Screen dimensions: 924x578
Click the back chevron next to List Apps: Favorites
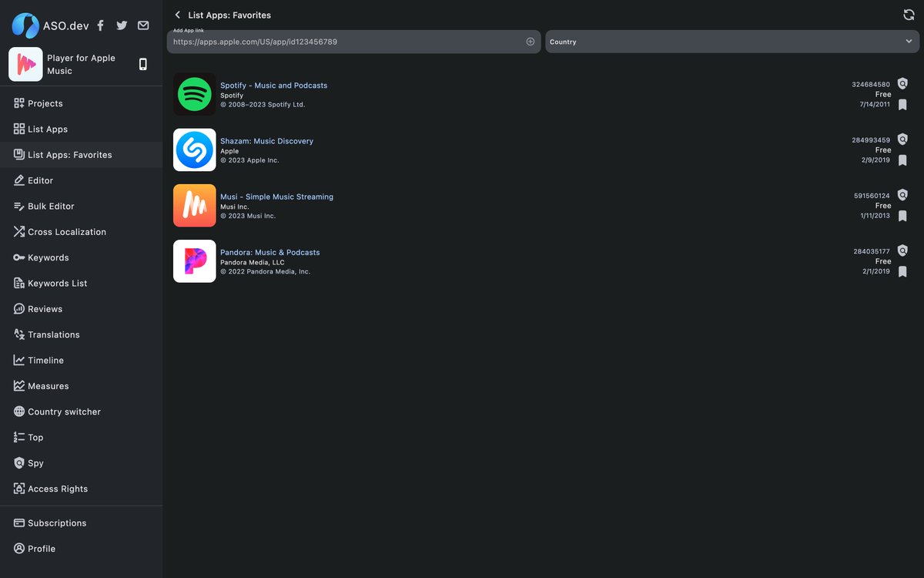178,15
